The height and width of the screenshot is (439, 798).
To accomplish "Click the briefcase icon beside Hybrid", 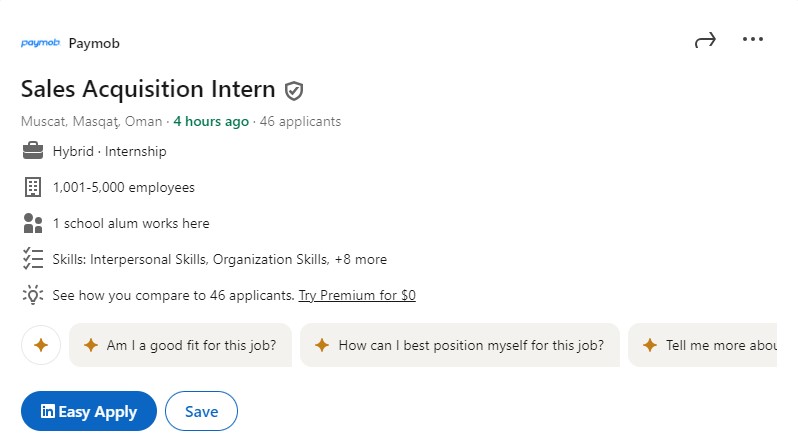I will coord(33,151).
